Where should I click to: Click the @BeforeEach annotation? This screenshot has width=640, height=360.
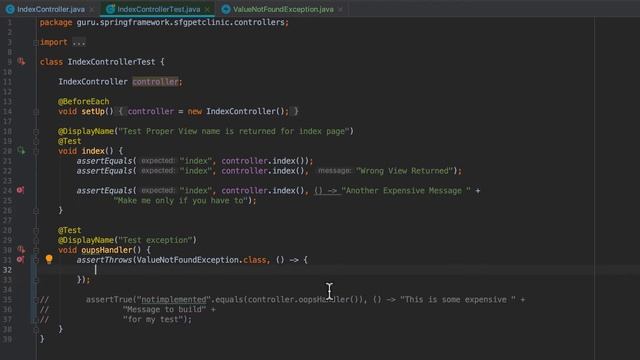[x=83, y=101]
